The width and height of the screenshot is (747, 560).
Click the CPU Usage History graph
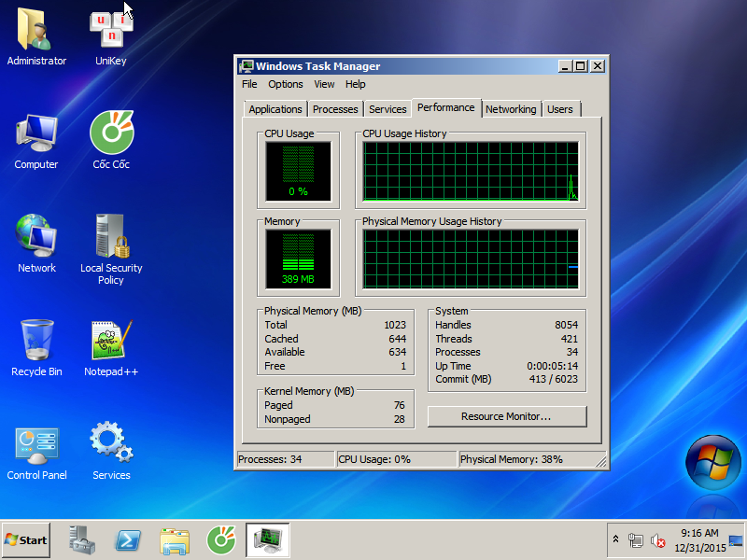[471, 172]
